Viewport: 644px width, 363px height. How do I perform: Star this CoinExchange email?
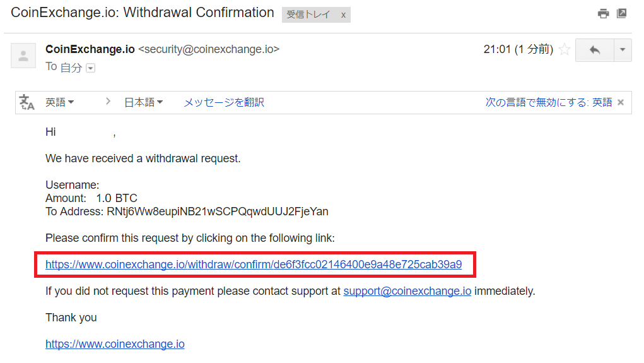pos(565,49)
